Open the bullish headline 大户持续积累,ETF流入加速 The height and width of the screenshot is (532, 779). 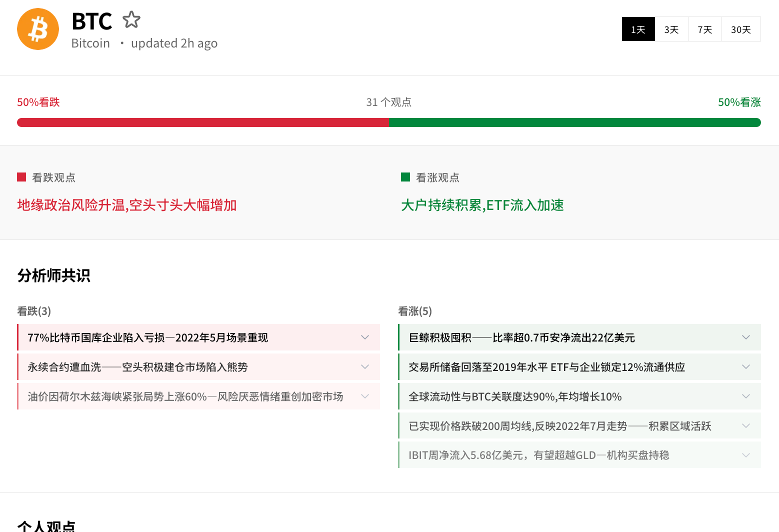pyautogui.click(x=482, y=205)
